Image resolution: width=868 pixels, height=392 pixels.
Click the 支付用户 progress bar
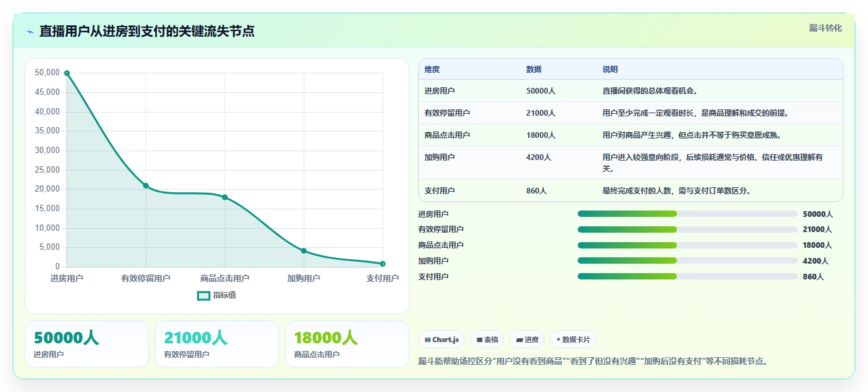(688, 276)
